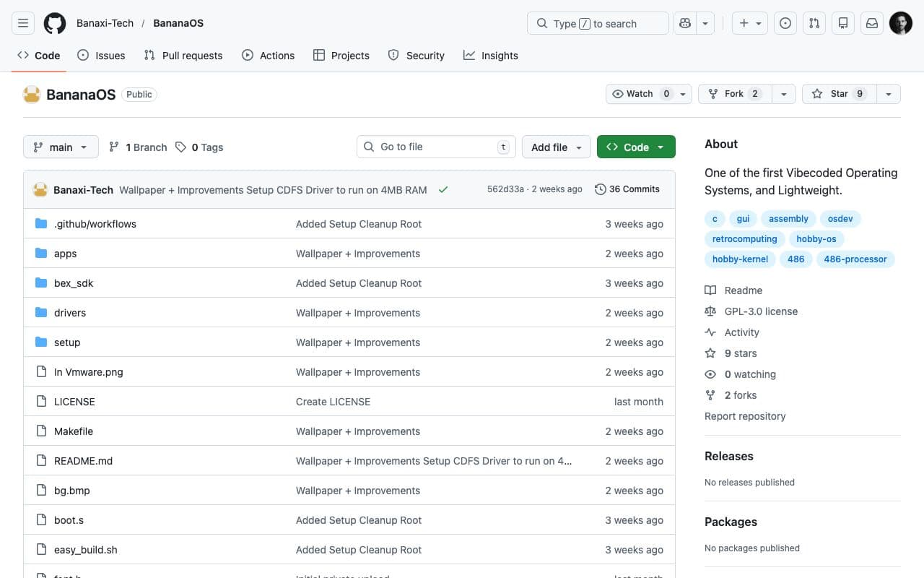Open the issue tracker icon in the header
The image size is (924, 578).
[x=785, y=22]
